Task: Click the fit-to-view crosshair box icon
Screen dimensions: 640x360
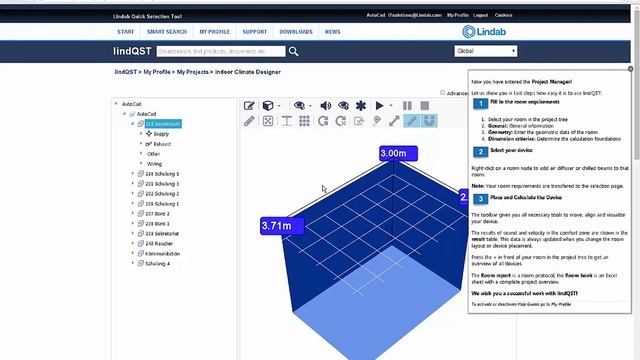Action: (x=268, y=121)
